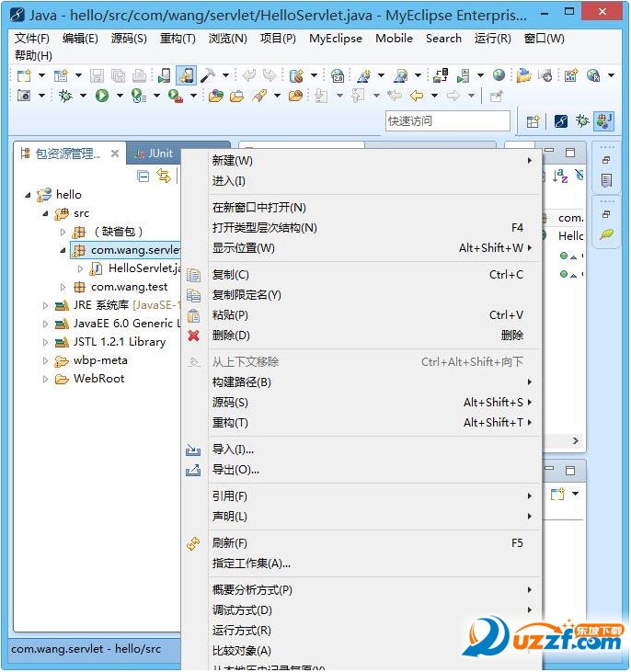Click the Save All toolbar icon

point(118,76)
